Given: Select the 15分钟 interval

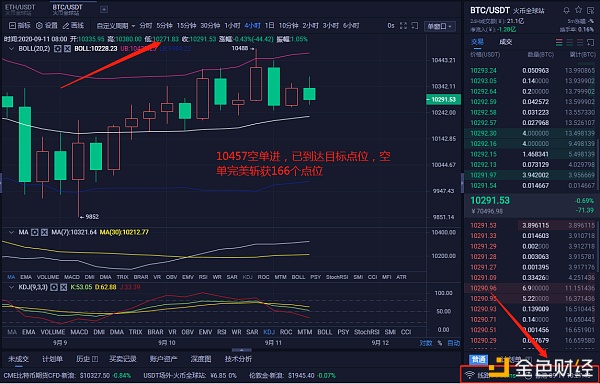Looking at the screenshot, I should click(x=186, y=26).
